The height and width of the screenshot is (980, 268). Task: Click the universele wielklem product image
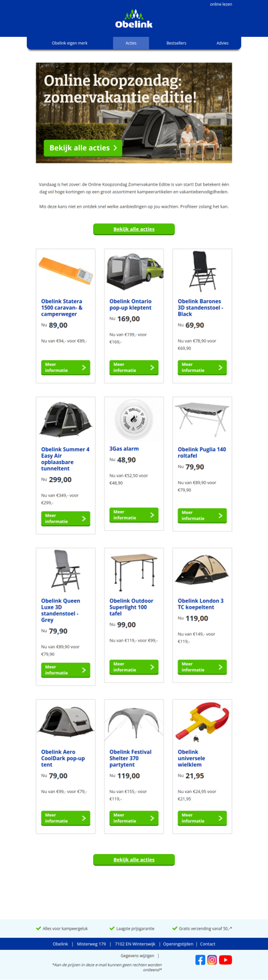coord(202,721)
